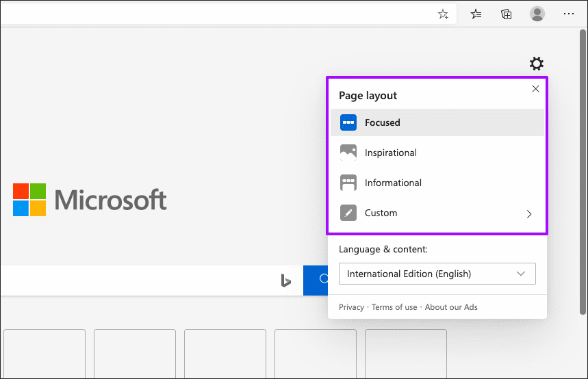Open the Custom page layout option
The image size is (588, 379).
pos(437,213)
